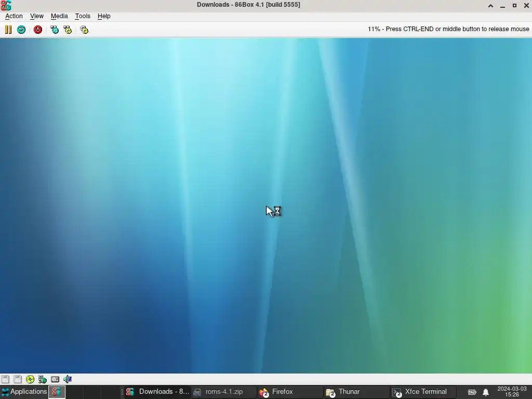
Task: Pause the emulated machine
Action: 8,30
